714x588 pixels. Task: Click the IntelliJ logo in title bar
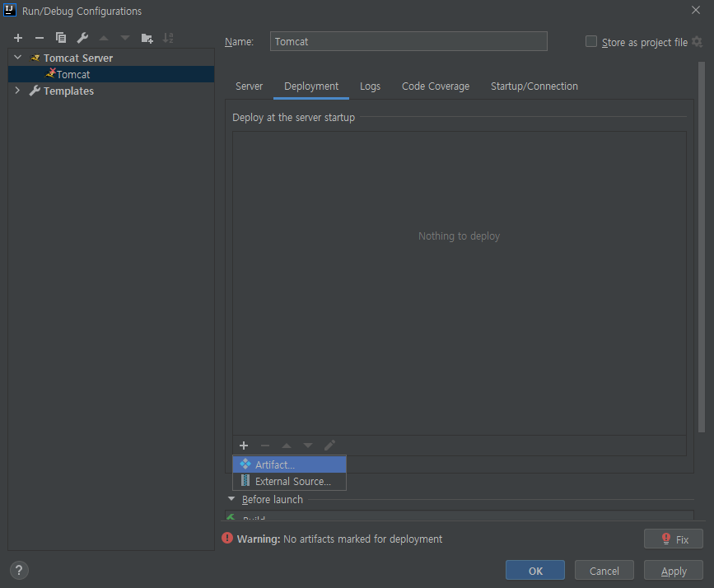click(10, 10)
